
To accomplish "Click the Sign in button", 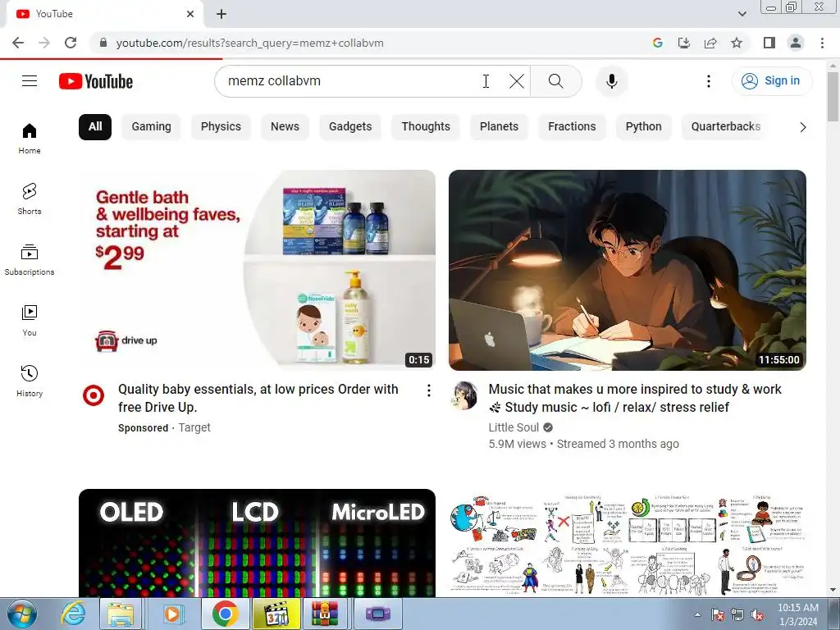I will point(771,81).
